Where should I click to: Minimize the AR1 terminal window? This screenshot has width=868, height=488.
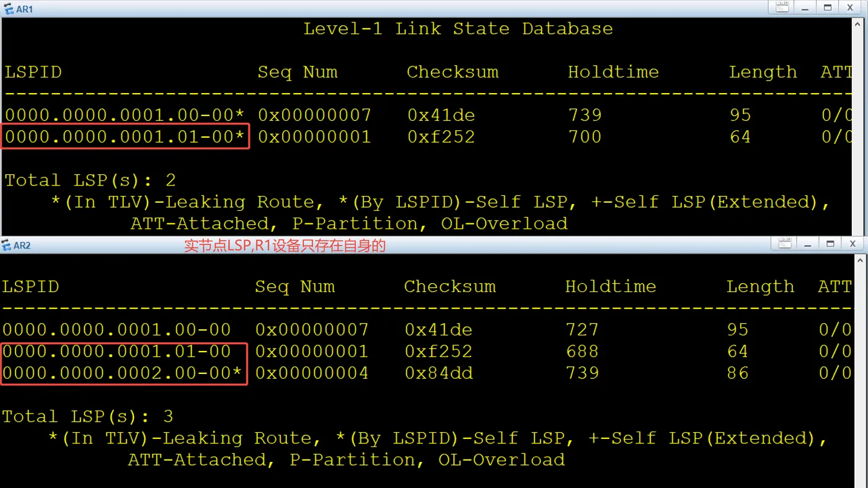click(806, 7)
